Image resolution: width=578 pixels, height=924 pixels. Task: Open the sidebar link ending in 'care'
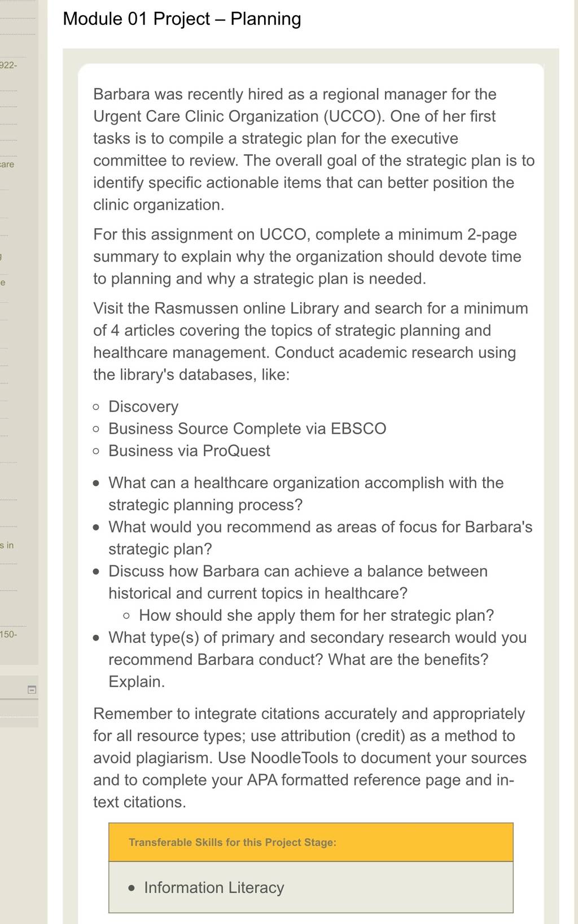click(x=7, y=164)
